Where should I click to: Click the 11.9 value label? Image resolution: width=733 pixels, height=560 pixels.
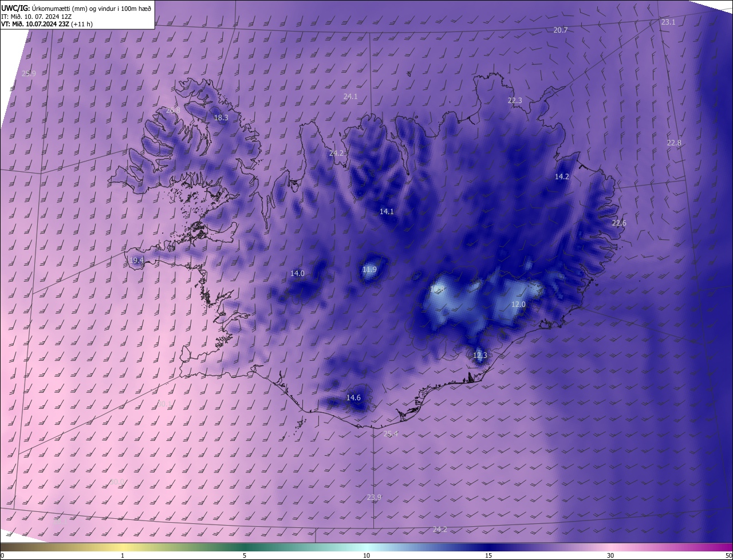[369, 269]
